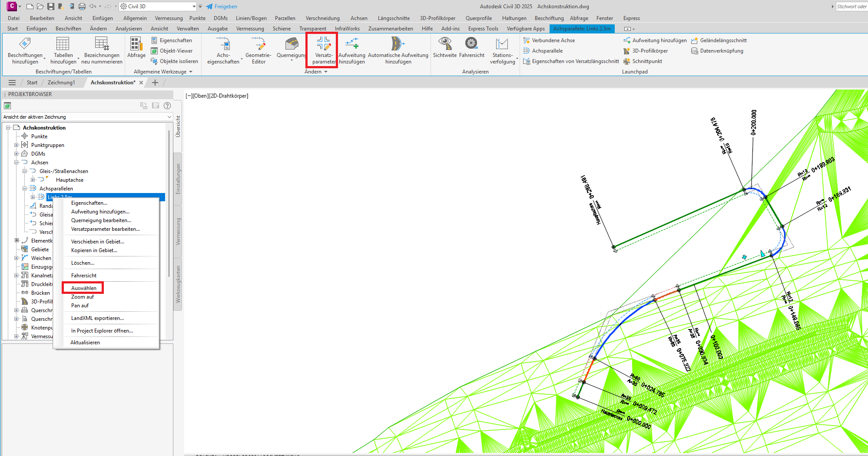Expand the Punktgruppen tree node

click(17, 145)
